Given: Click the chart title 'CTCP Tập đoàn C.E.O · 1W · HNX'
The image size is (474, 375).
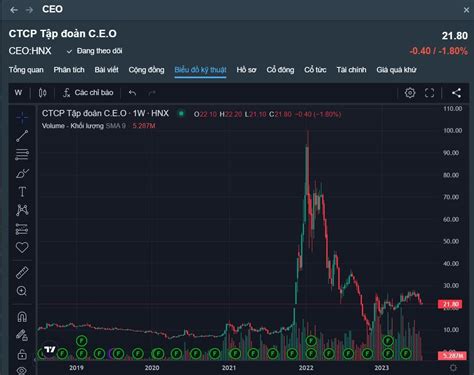Looking at the screenshot, I should [105, 114].
